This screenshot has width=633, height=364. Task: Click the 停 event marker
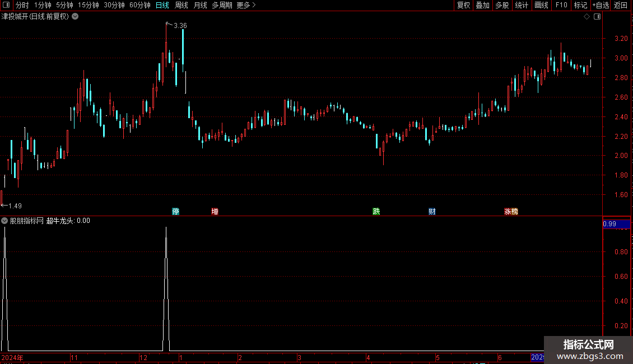175,211
